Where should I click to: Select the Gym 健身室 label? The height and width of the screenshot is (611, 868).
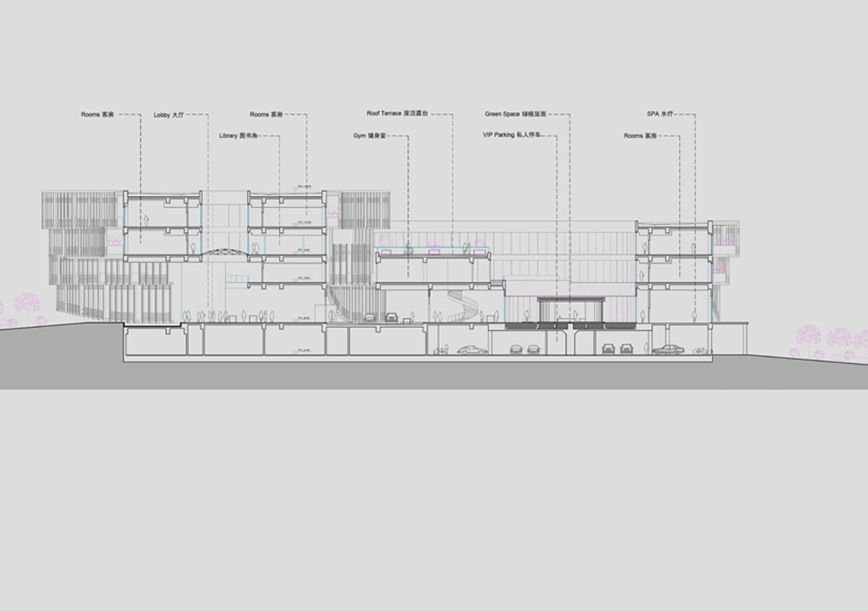370,135
